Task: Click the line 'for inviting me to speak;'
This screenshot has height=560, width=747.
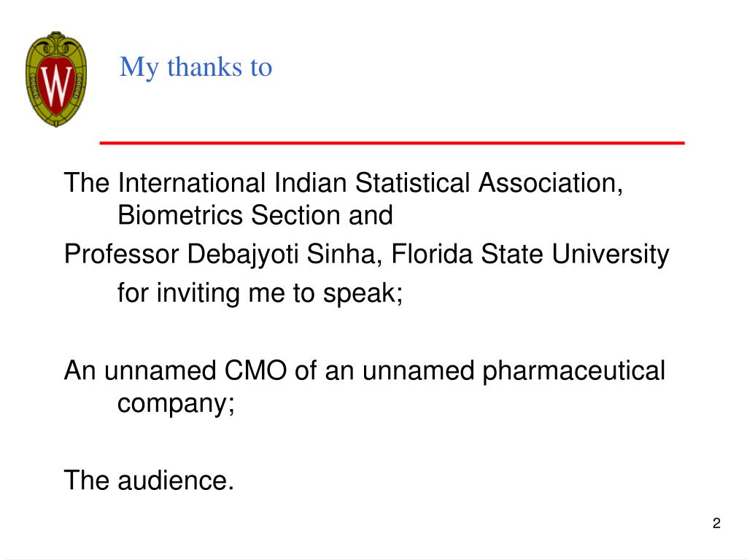Action: [x=260, y=292]
